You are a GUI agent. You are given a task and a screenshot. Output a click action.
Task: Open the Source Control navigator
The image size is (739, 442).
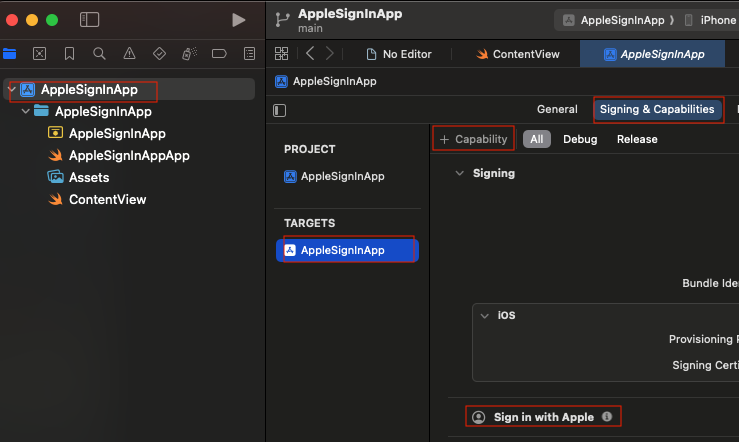click(40, 54)
